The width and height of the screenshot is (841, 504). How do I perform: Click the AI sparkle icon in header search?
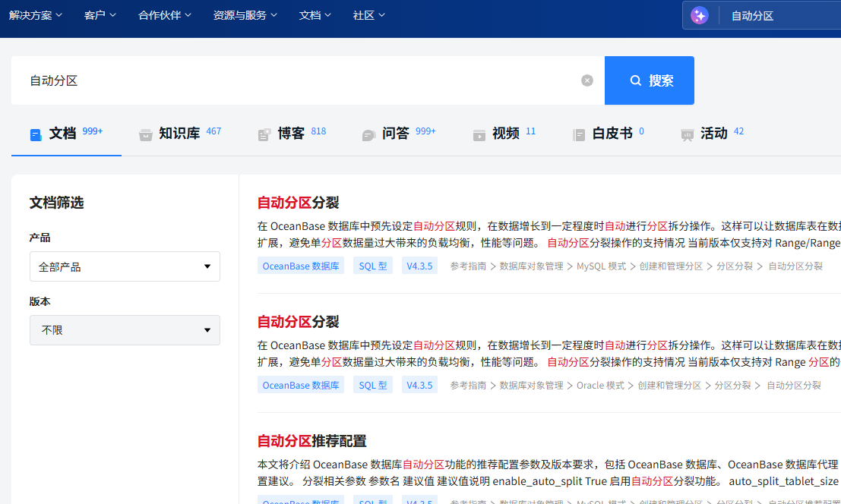tap(699, 15)
